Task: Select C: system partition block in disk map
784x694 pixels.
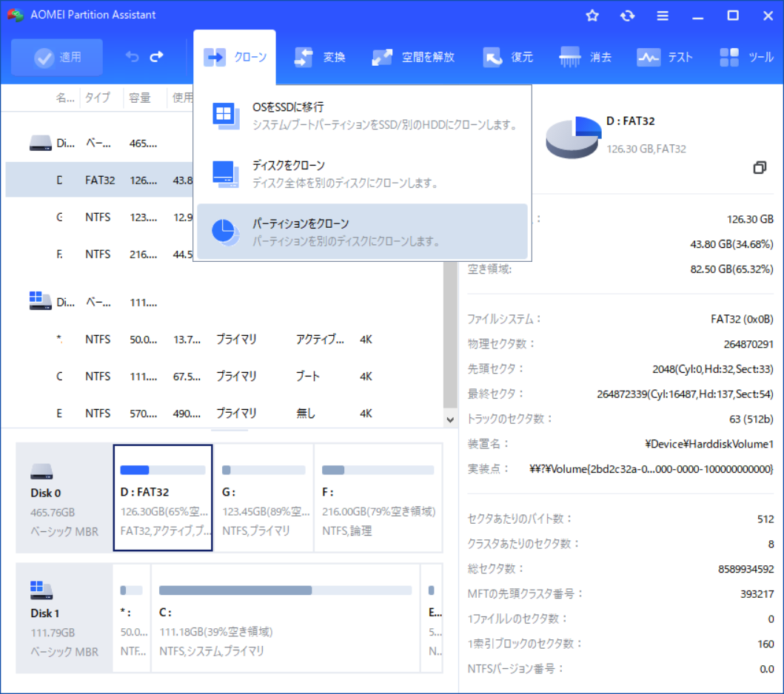Action: [x=285, y=618]
